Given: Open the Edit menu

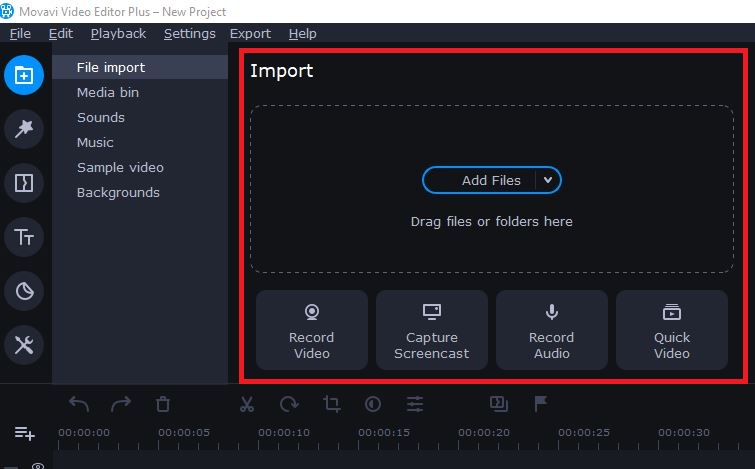Looking at the screenshot, I should [x=61, y=34].
